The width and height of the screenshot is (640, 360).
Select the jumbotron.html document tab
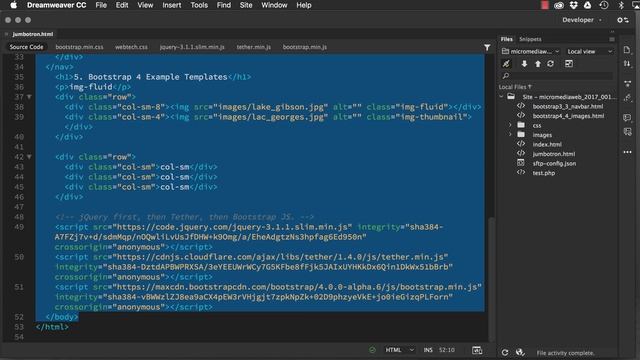click(x=33, y=34)
